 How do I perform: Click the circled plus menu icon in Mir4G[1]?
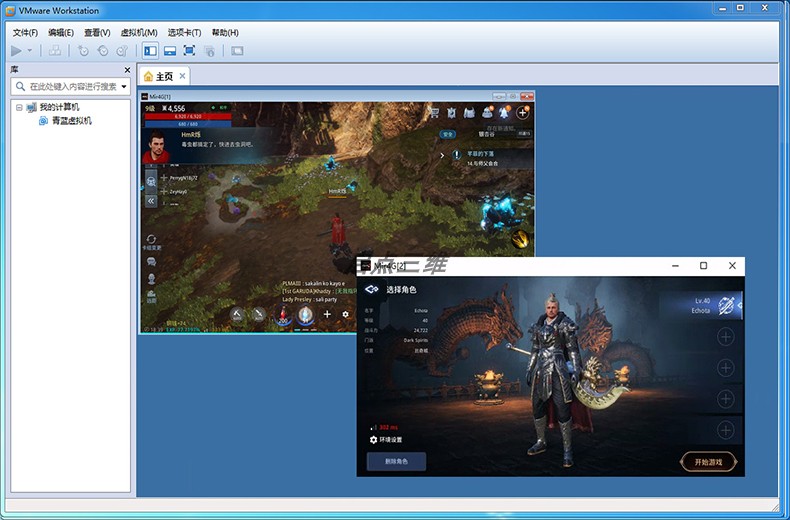coord(522,113)
